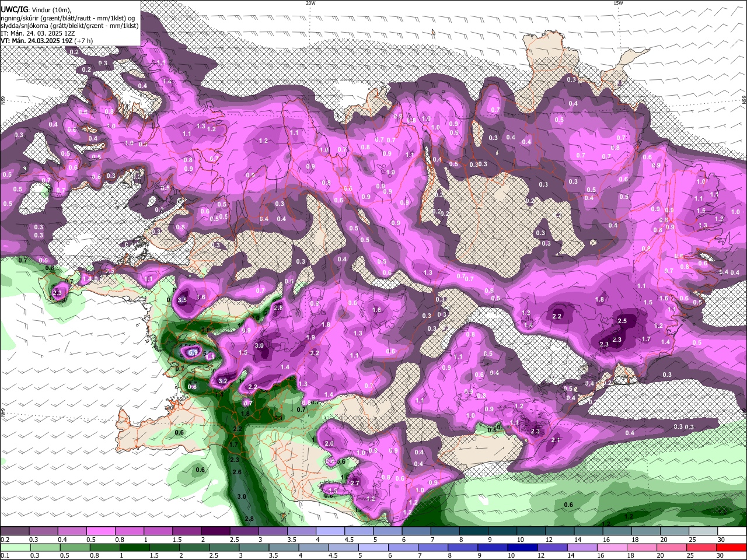Select the rigning/skúrir legend description line
This screenshot has width=747, height=560.
(x=68, y=17)
